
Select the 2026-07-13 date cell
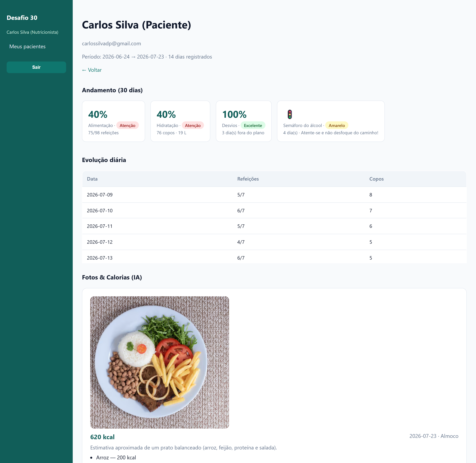100,258
